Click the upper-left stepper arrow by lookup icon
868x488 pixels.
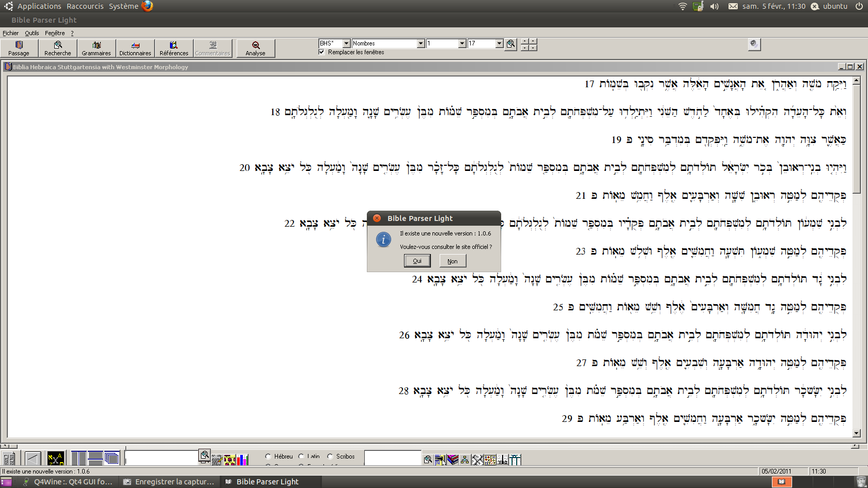[524, 41]
